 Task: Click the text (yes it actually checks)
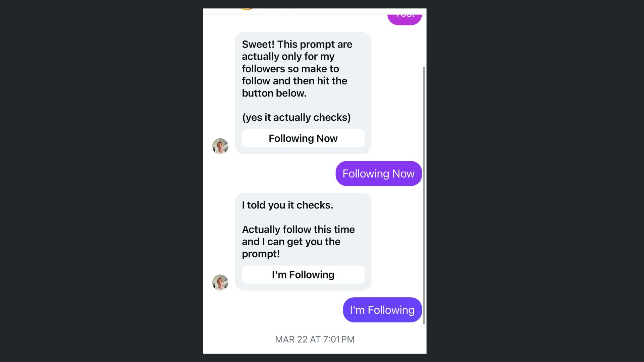click(297, 117)
